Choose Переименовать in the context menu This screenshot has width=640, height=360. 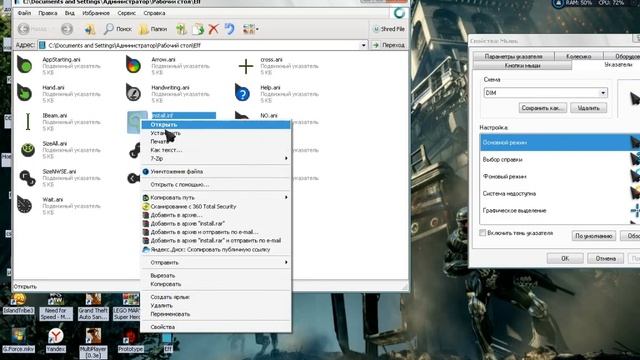pos(216,314)
